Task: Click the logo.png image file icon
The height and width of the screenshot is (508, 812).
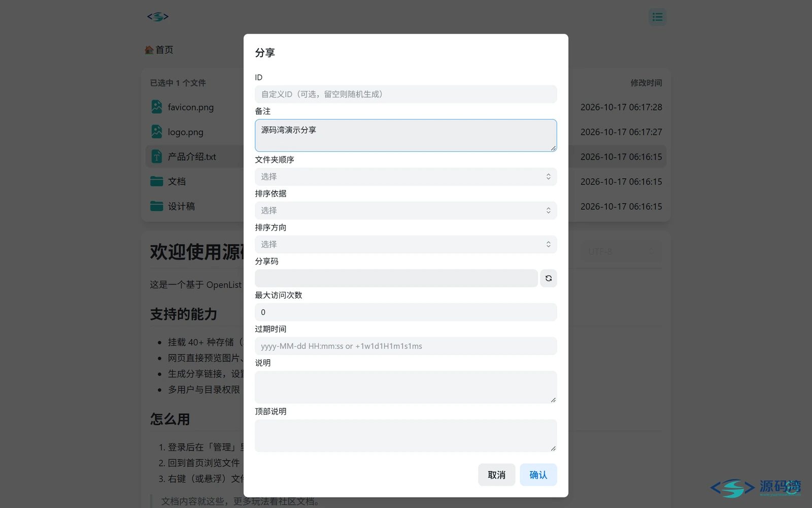Action: 157,132
